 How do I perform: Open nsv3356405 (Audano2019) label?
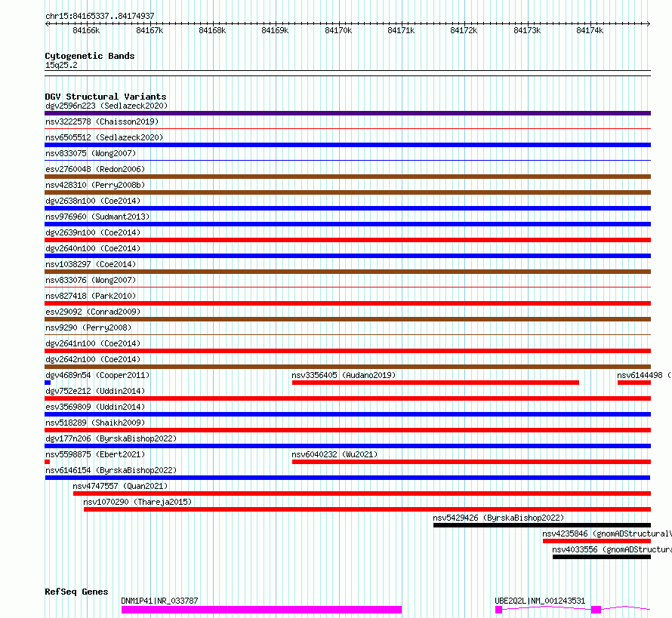pos(344,375)
